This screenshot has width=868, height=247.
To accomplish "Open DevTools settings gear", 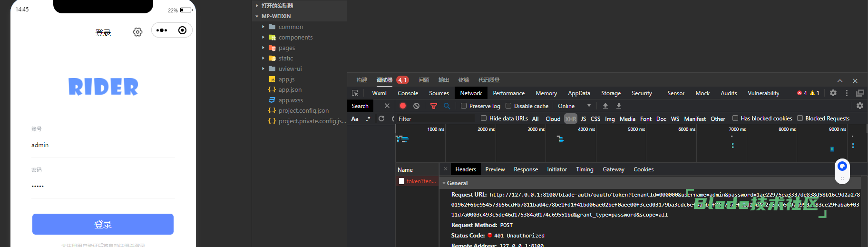I will [833, 93].
